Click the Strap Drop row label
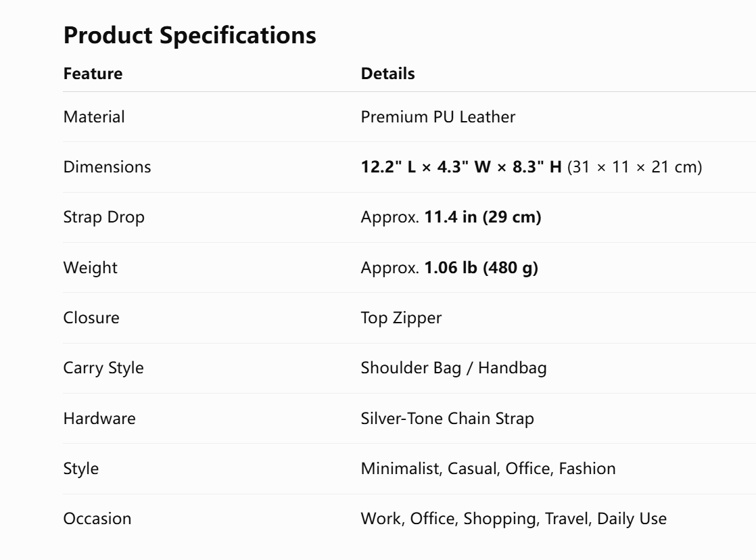The height and width of the screenshot is (560, 756). click(103, 218)
